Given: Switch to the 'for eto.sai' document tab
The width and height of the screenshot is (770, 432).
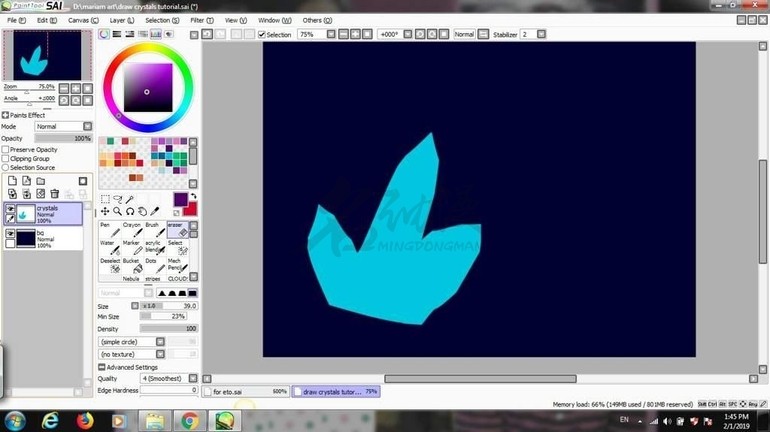Looking at the screenshot, I should [248, 392].
